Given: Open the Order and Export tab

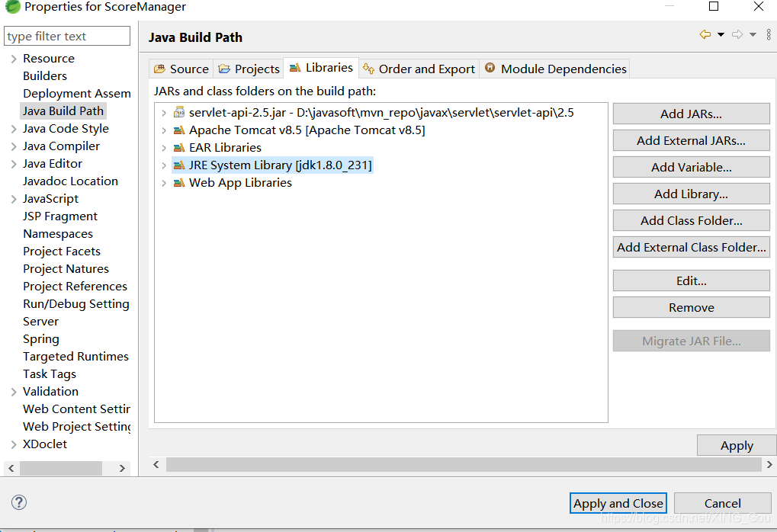Looking at the screenshot, I should (419, 69).
